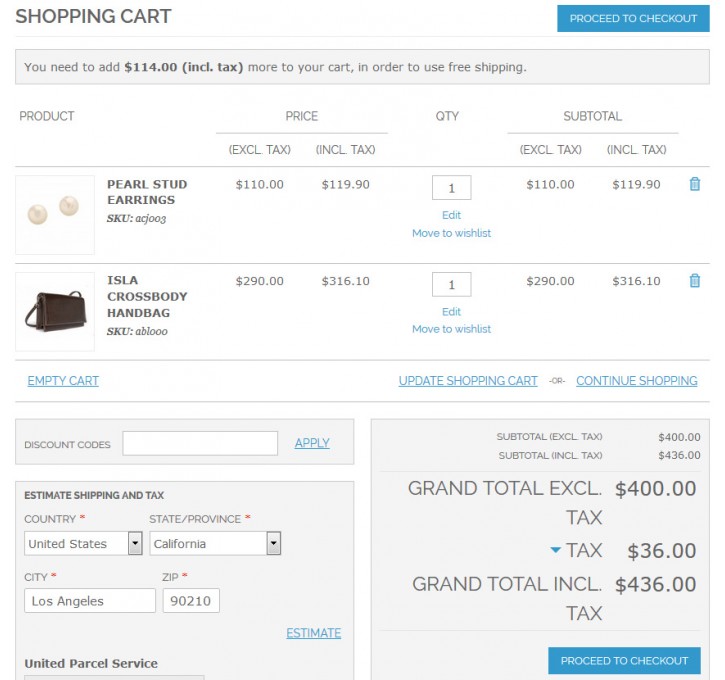This screenshot has height=680, width=725.
Task: Move Isla Crossbody Handbag to wishlist
Action: coord(451,329)
